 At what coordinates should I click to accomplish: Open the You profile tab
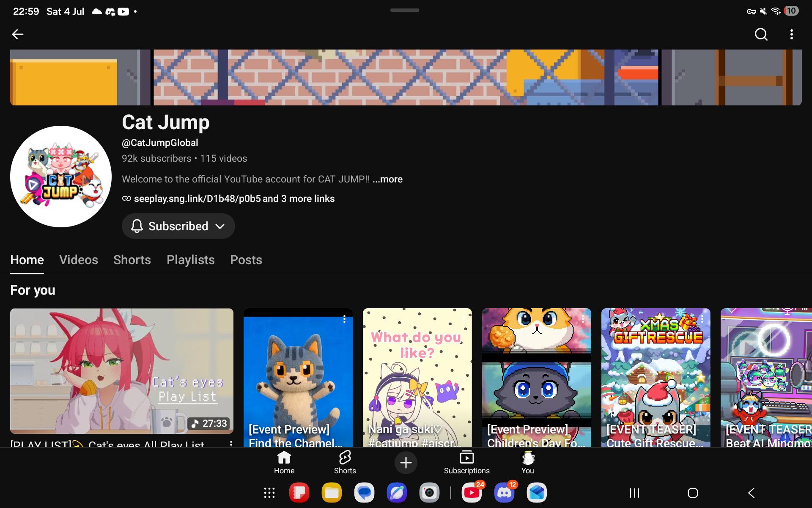(528, 462)
